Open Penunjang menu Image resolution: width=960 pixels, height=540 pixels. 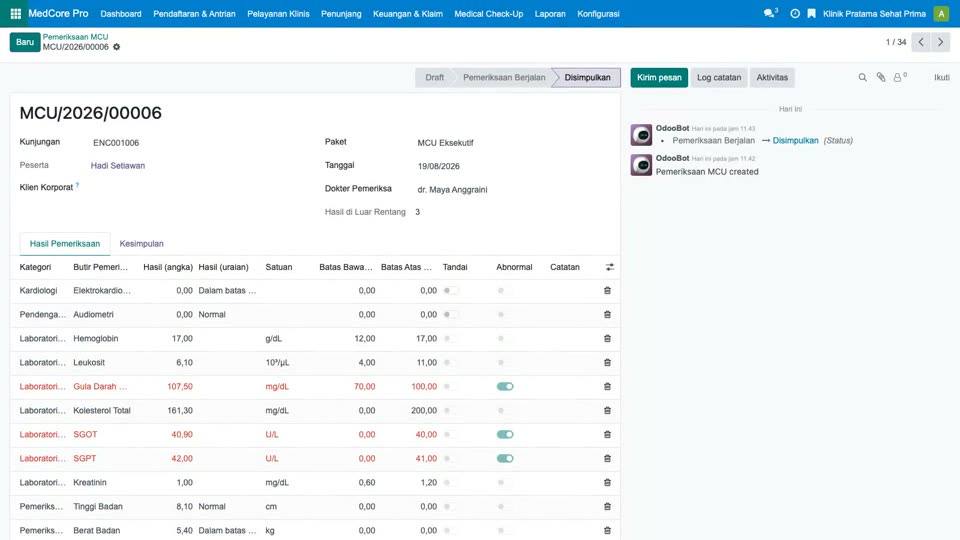tap(341, 13)
